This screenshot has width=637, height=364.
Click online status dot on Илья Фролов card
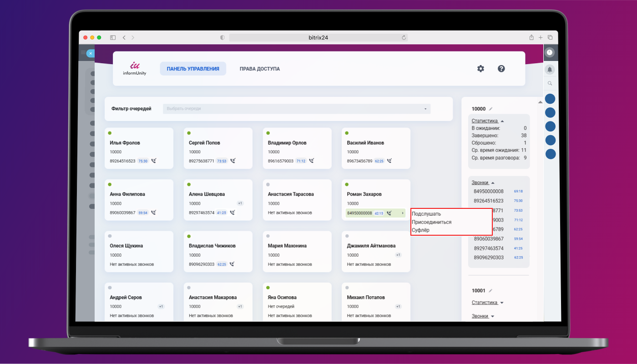110,133
